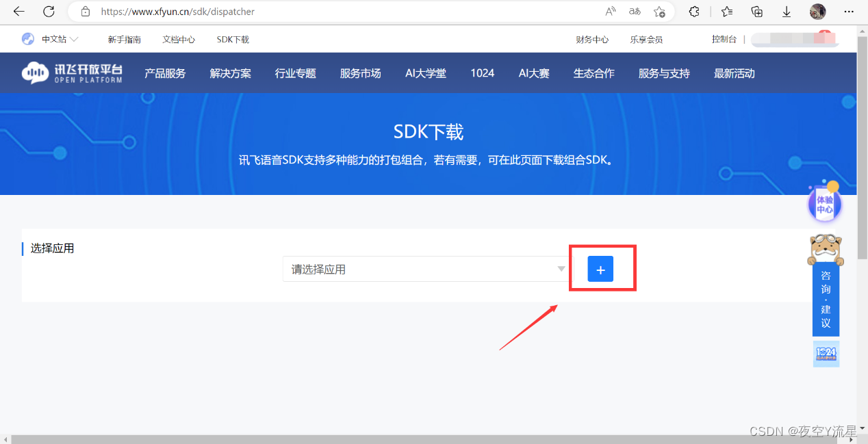Click the vertical page scrollbar
This screenshot has height=444, width=868.
tap(862, 147)
